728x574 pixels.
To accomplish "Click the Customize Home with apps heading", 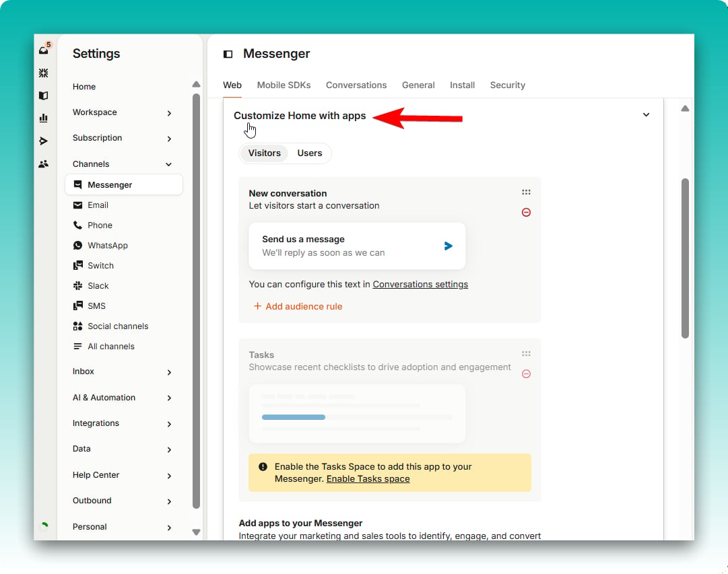I will tap(300, 116).
